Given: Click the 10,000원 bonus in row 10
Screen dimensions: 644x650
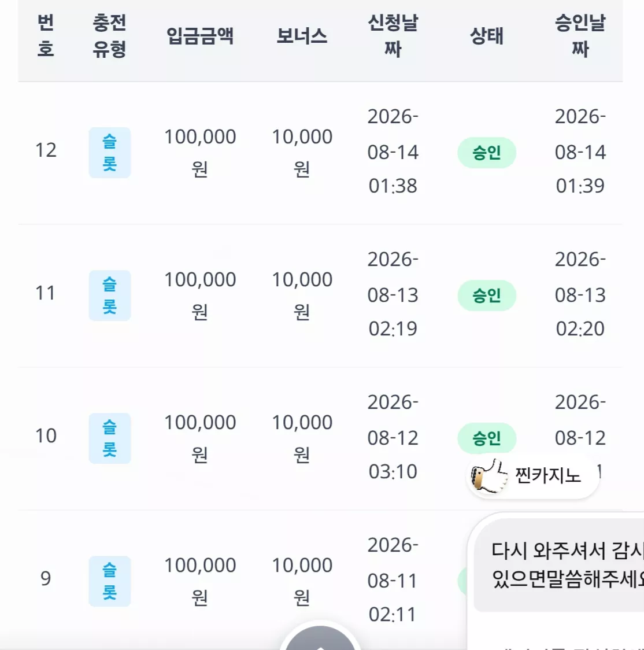Looking at the screenshot, I should (x=302, y=438).
